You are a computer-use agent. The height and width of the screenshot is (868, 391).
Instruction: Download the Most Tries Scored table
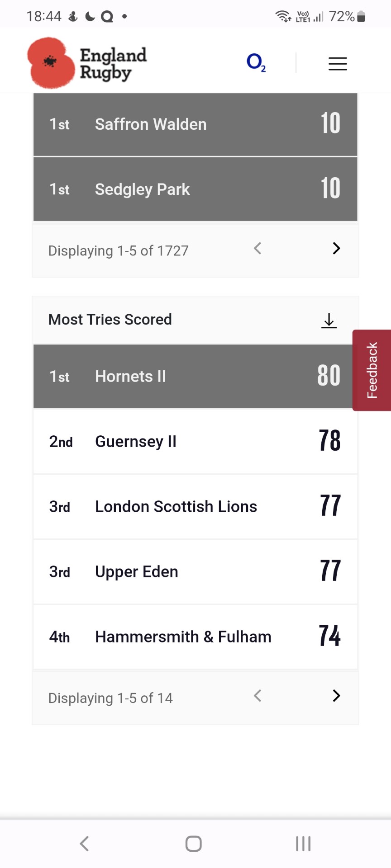pos(329,321)
